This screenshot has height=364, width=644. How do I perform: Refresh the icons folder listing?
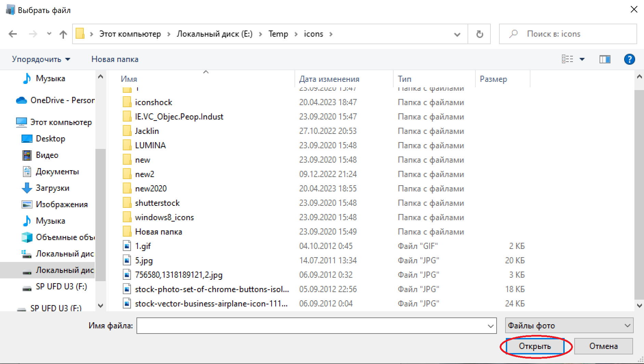point(479,34)
